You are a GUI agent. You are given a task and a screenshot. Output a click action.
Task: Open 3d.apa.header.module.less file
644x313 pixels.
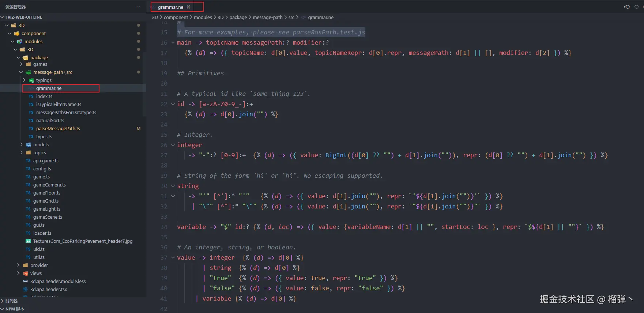[x=58, y=281]
